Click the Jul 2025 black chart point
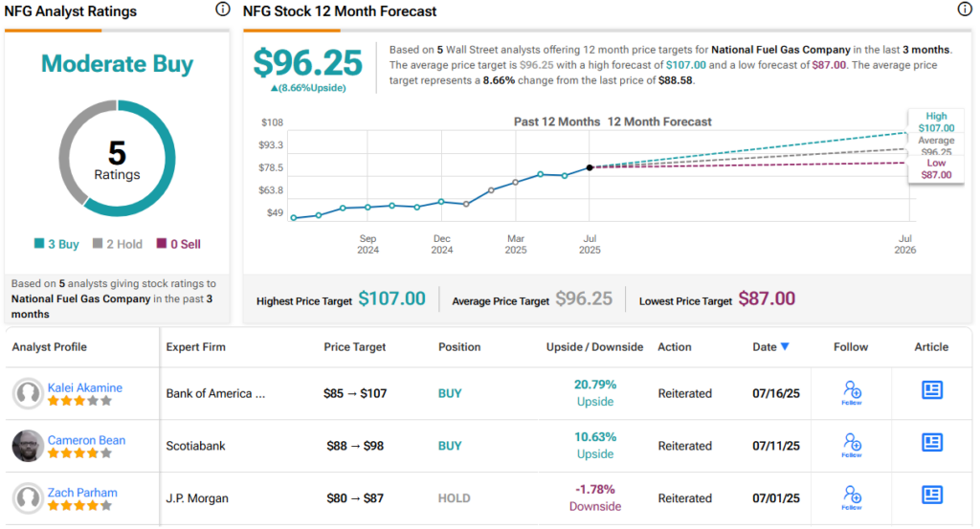The width and height of the screenshot is (980, 529). point(590,167)
